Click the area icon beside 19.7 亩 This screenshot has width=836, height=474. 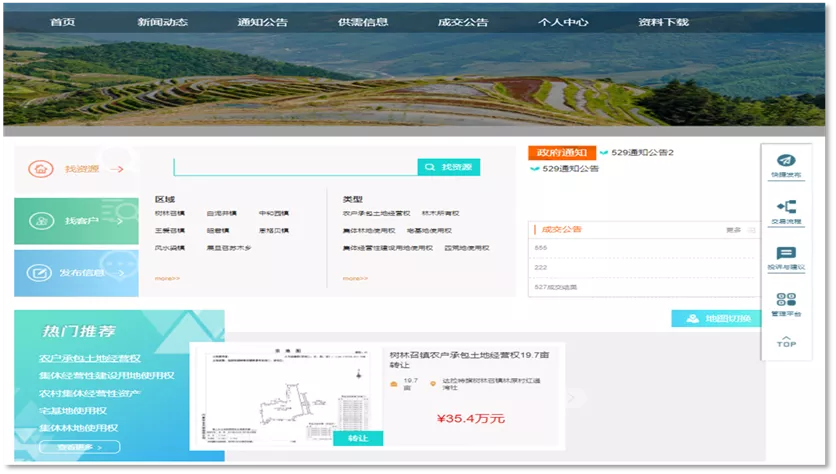point(394,384)
